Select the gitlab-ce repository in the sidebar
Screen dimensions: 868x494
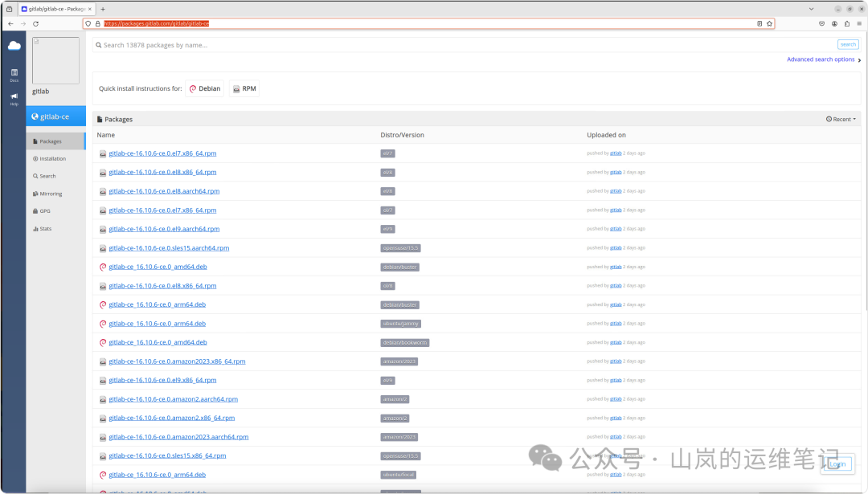53,115
